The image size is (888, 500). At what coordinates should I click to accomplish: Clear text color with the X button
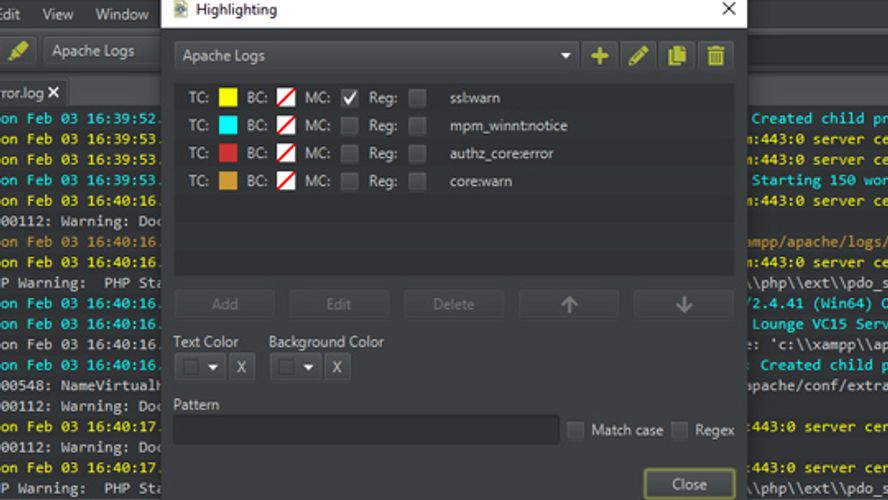click(x=241, y=367)
